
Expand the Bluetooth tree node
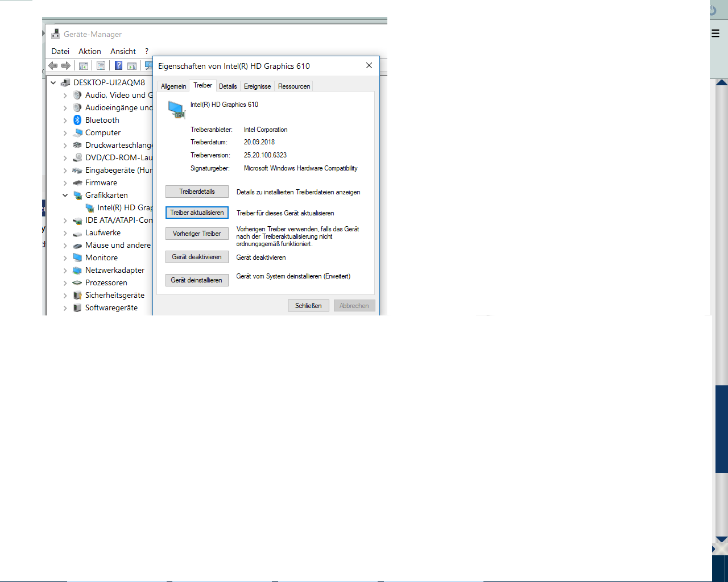point(65,120)
